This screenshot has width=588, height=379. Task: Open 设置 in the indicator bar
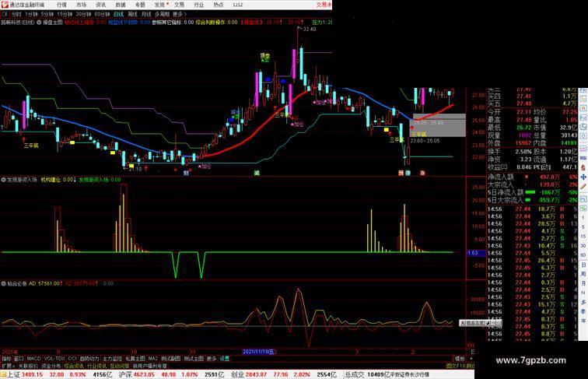coord(225,359)
